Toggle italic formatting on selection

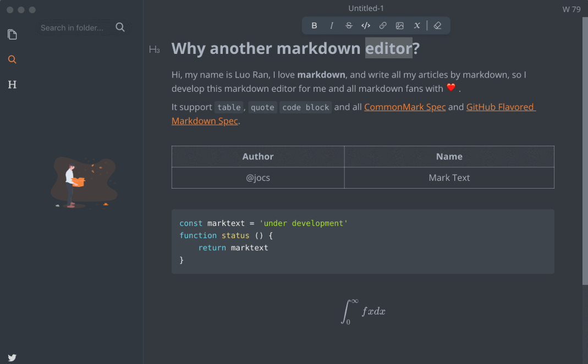(x=331, y=25)
